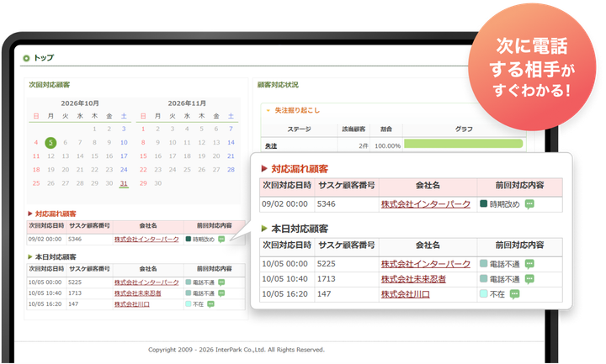The image size is (606, 364).
Task: Click the 顧客対応状況 panel title
Action: pos(278,85)
